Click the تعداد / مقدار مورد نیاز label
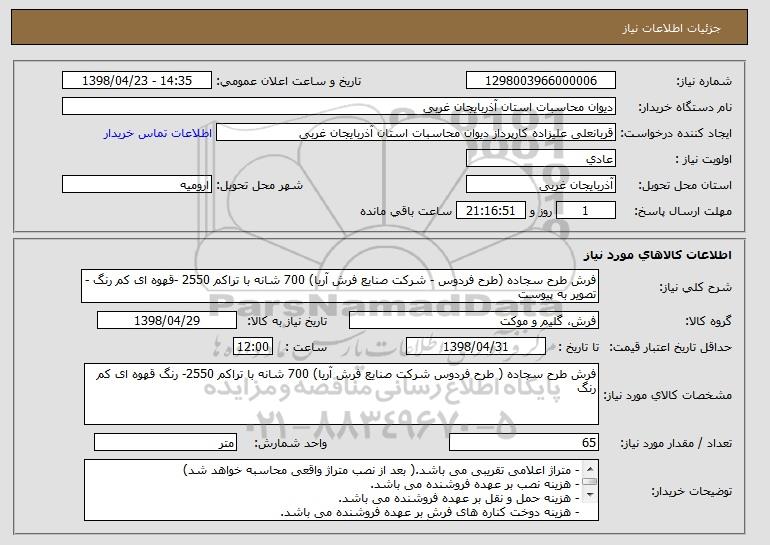 676,443
